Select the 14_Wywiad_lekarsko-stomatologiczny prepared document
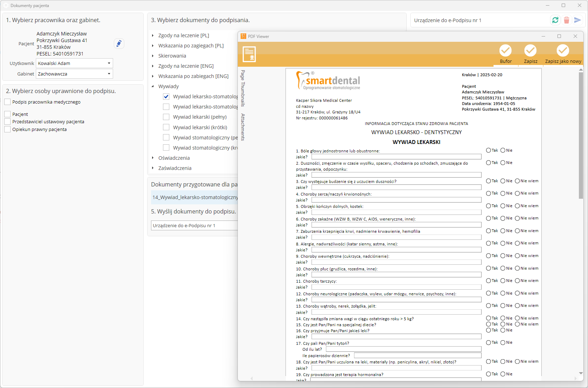The image size is (588, 388). 195,197
